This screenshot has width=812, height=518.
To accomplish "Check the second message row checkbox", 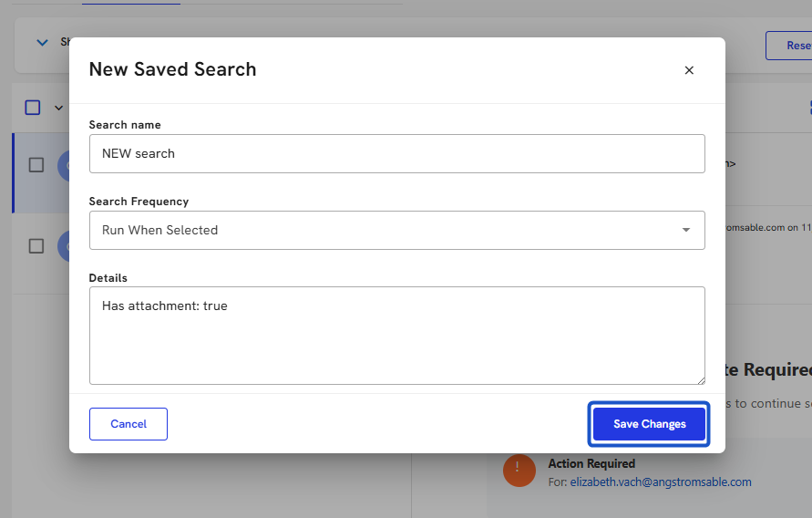I will click(36, 246).
